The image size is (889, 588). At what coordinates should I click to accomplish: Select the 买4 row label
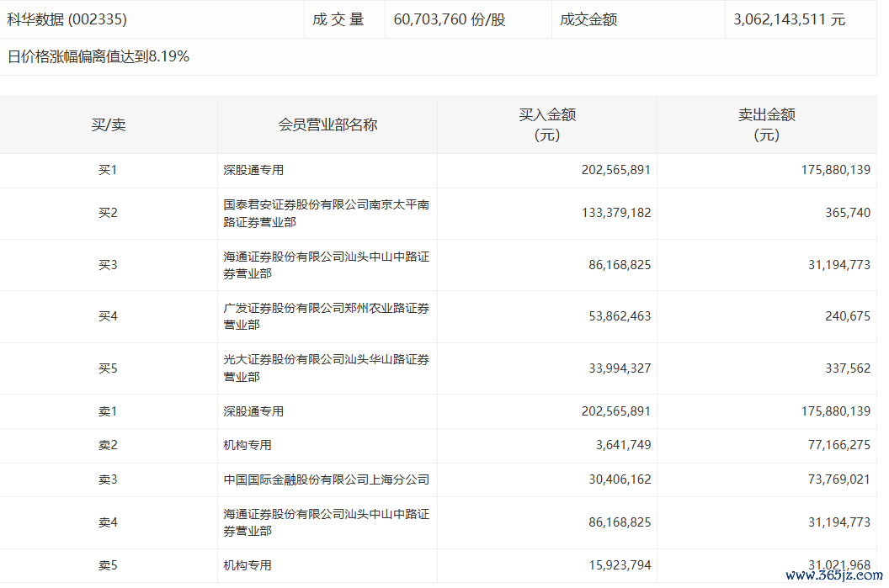click(108, 316)
